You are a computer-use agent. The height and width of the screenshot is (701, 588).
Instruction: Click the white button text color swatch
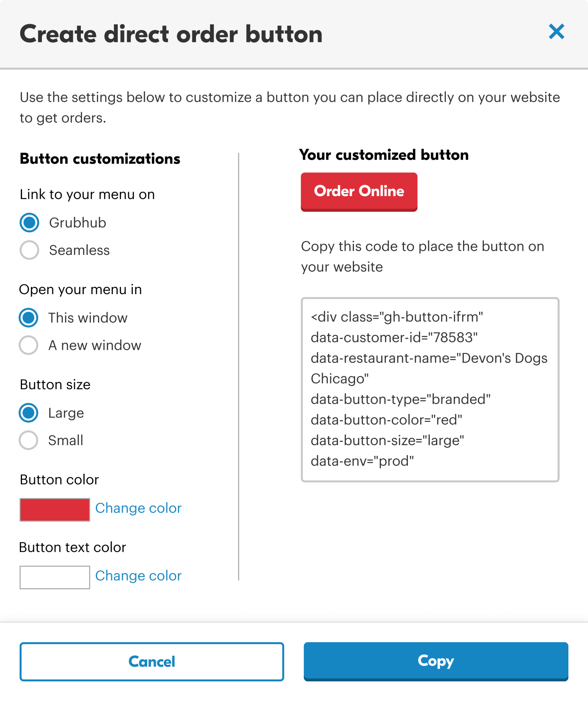(x=55, y=577)
